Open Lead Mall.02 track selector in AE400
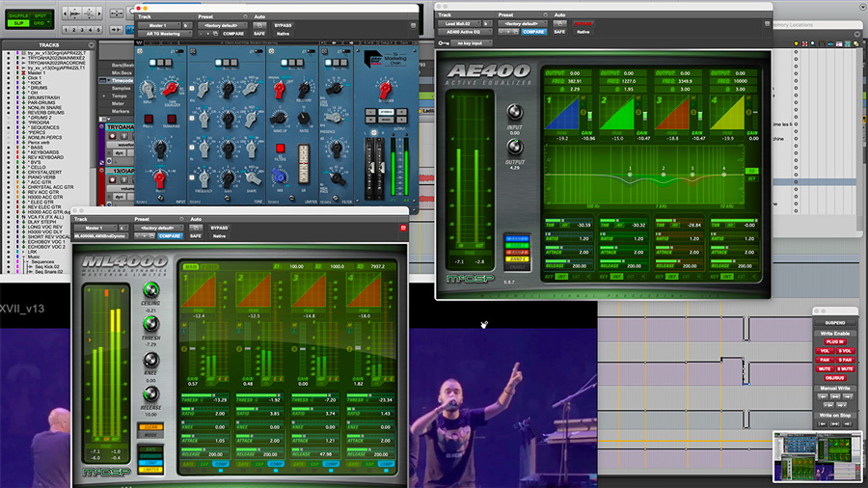The width and height of the screenshot is (868, 488). 459,24
